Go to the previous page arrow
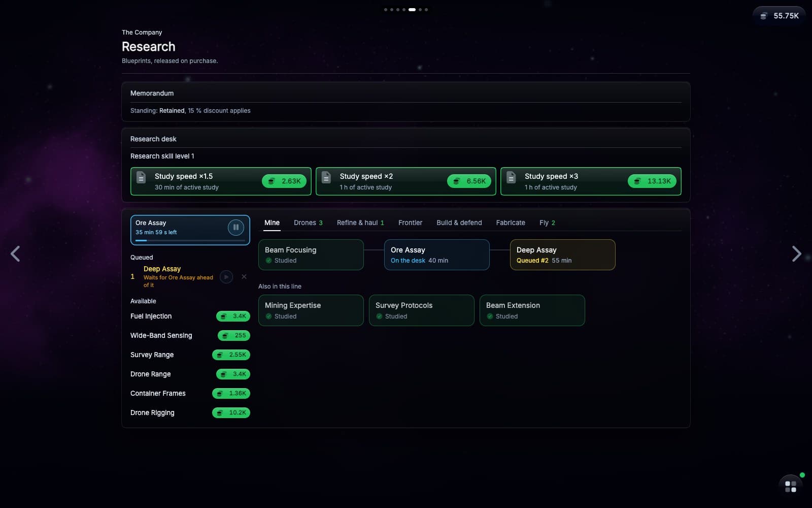 pyautogui.click(x=15, y=253)
